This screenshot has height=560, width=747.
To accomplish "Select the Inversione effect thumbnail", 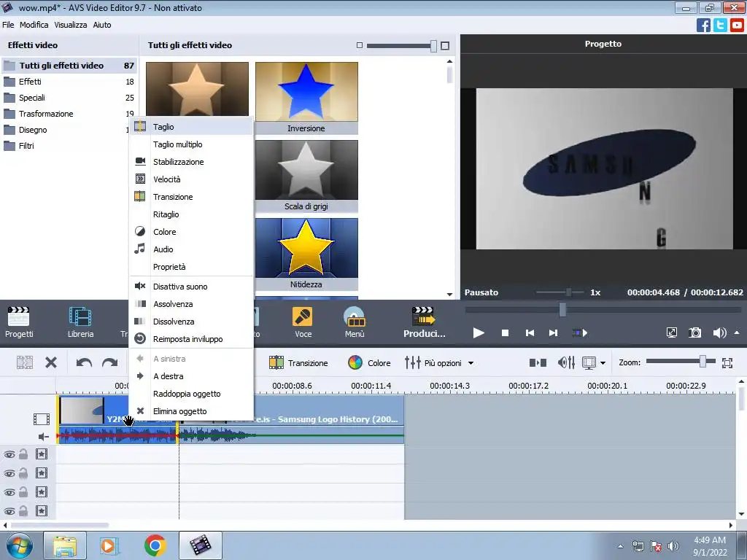I will click(x=306, y=98).
